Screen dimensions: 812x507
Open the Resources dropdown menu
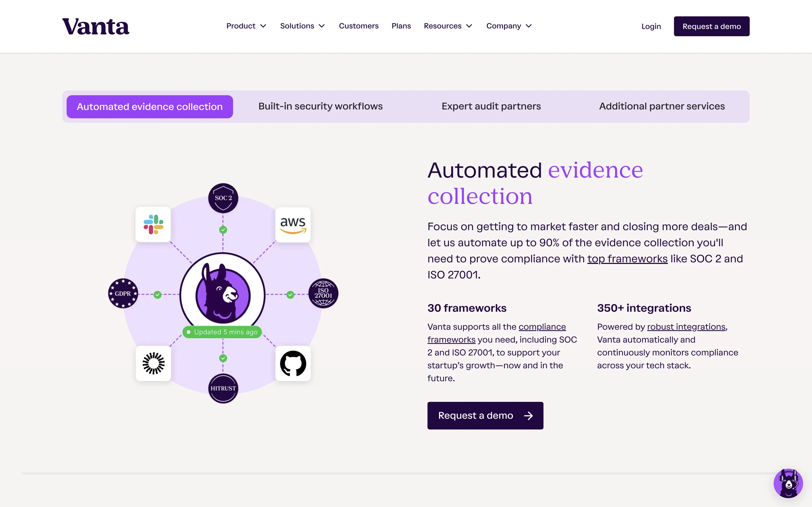click(448, 26)
